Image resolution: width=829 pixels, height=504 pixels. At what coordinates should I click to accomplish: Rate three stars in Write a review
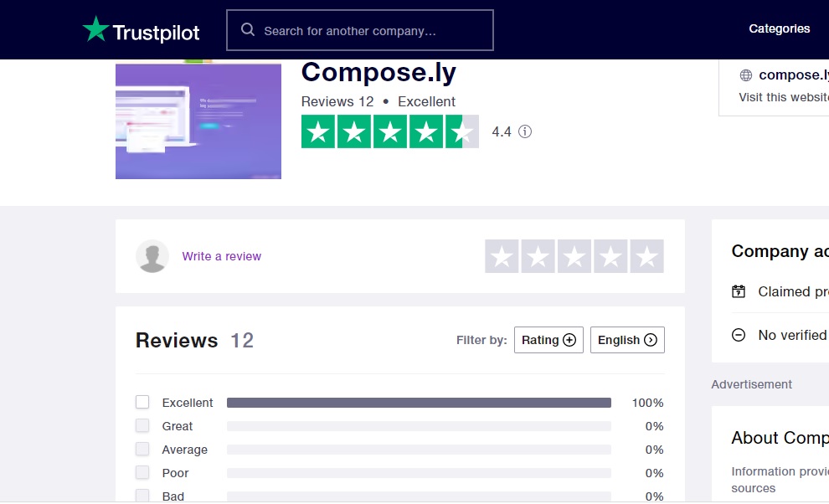(x=574, y=256)
